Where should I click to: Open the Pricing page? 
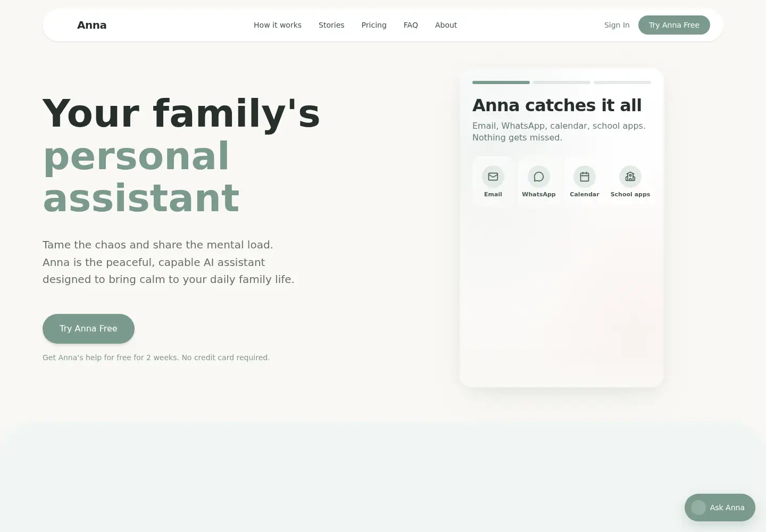(374, 25)
